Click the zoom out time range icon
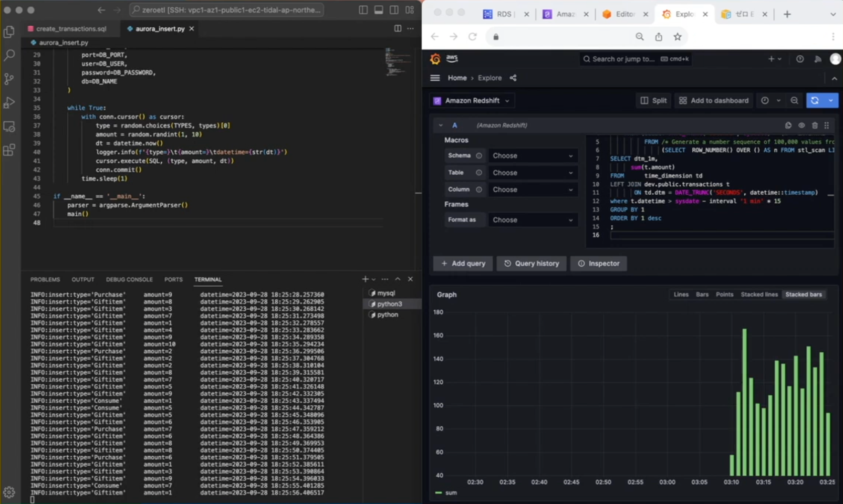 [x=794, y=100]
